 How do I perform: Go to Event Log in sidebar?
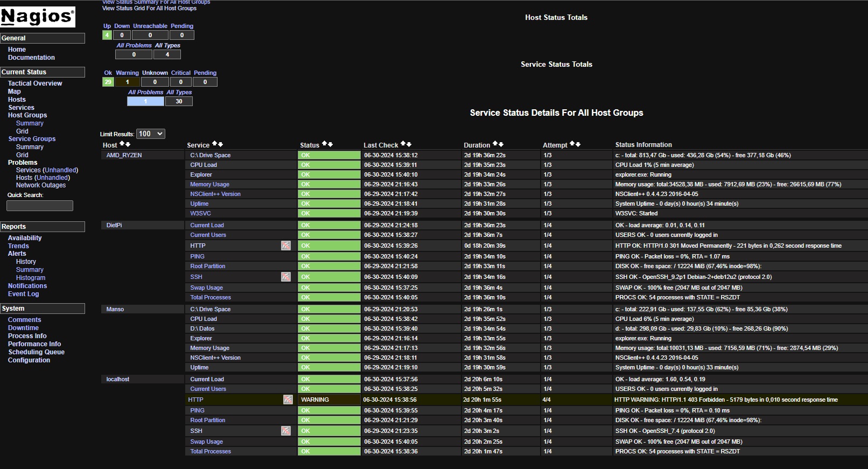click(x=23, y=294)
